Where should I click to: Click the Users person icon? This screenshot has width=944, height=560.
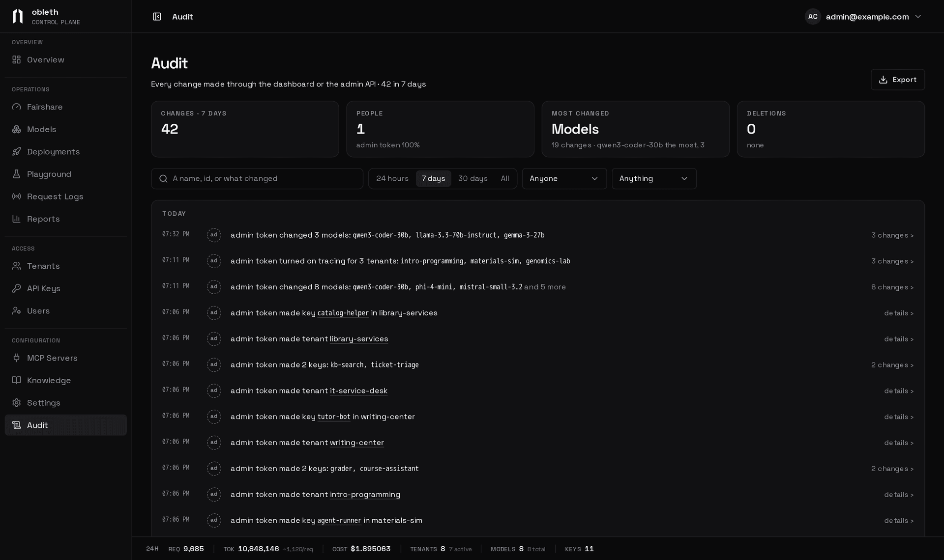[x=17, y=311]
